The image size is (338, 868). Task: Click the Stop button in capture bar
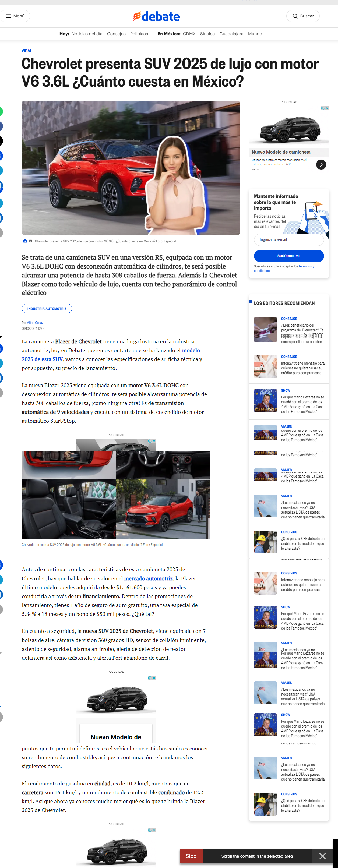pyautogui.click(x=191, y=856)
